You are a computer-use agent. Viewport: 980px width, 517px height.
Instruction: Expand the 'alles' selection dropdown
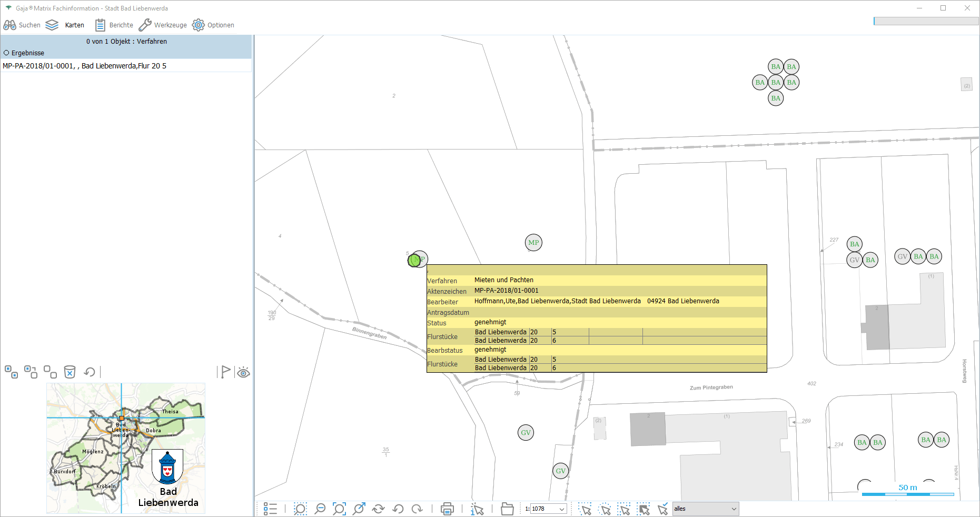[734, 509]
